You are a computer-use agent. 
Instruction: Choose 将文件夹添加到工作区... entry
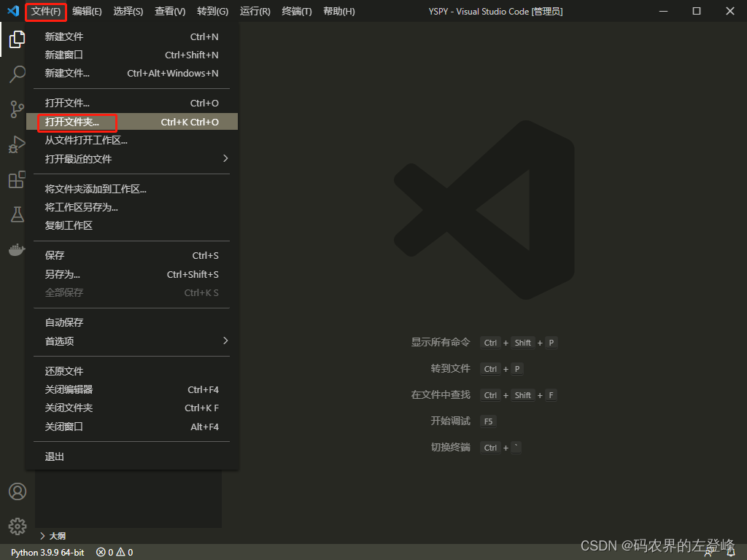(x=132, y=189)
